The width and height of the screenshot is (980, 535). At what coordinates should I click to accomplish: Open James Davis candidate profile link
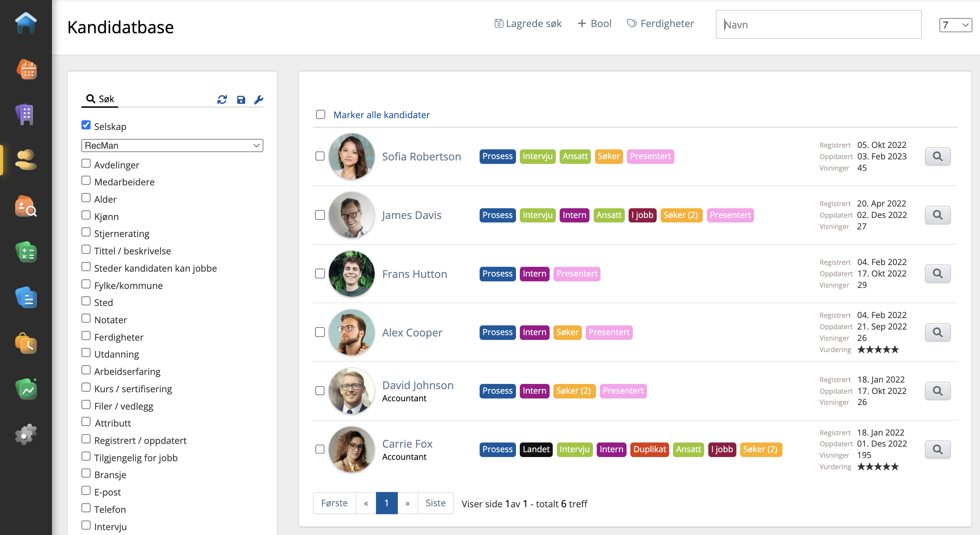click(x=412, y=215)
